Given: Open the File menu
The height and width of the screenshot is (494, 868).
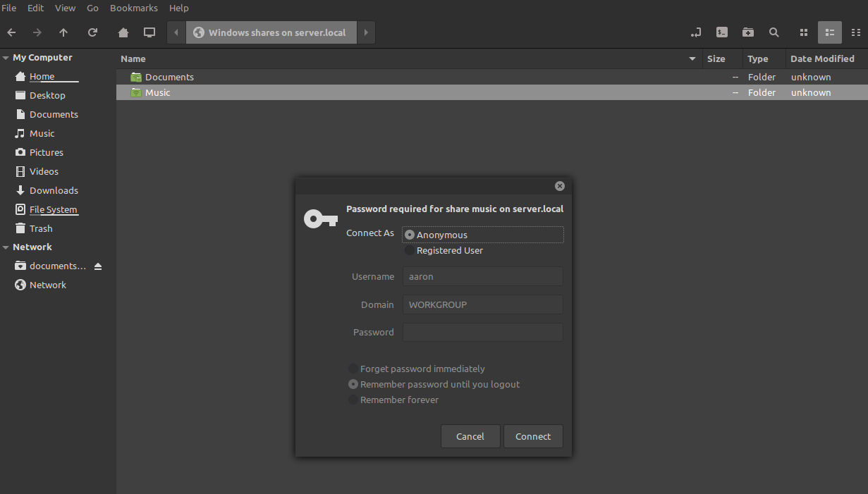Looking at the screenshot, I should [x=9, y=8].
